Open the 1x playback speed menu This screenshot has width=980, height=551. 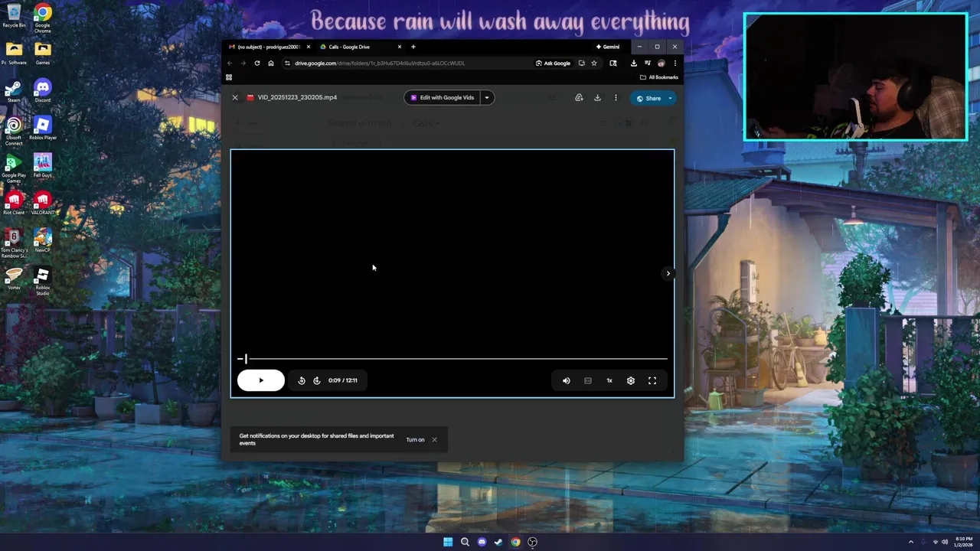[609, 380]
